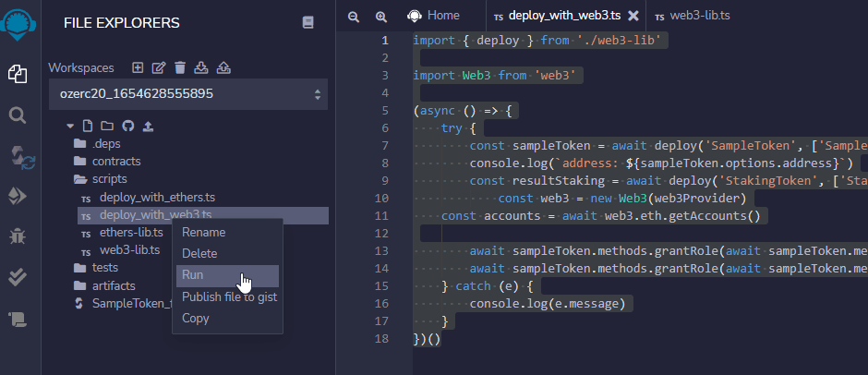
Task: Open the File explorers sidebar icon
Action: 18,74
